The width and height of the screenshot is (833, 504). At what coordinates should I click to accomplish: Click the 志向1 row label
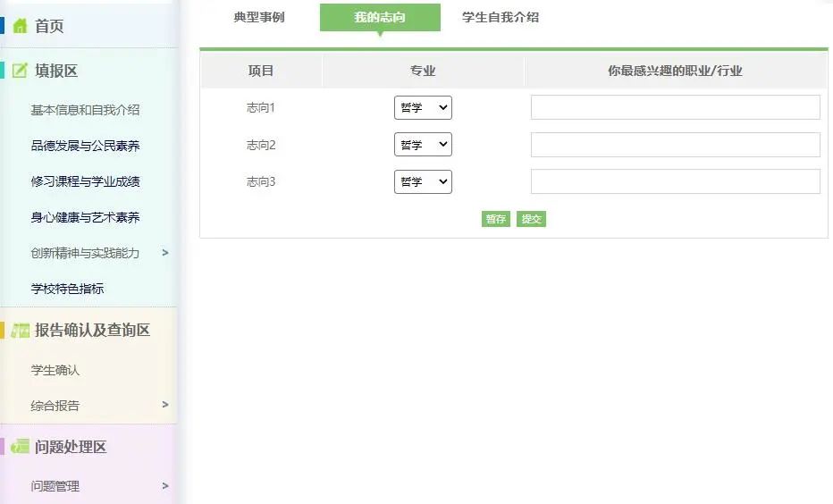click(x=261, y=108)
